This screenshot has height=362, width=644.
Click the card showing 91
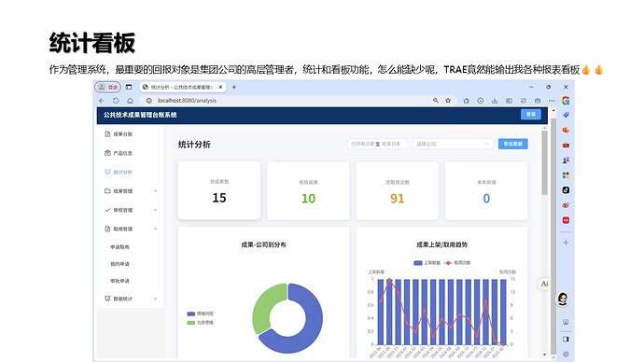click(398, 190)
